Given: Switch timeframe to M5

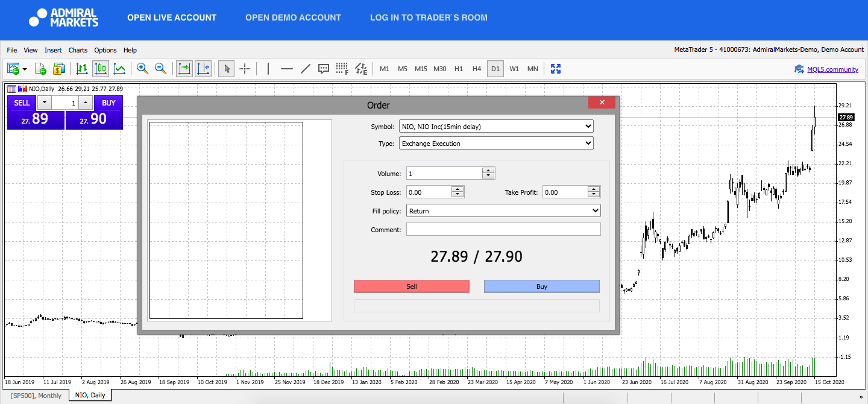Looking at the screenshot, I should pyautogui.click(x=403, y=69).
